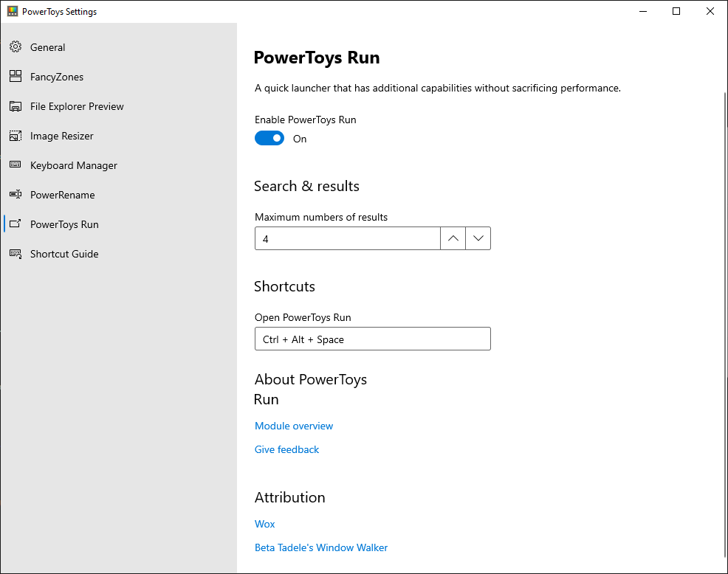The width and height of the screenshot is (728, 574).
Task: Open the Module overview link
Action: (294, 426)
